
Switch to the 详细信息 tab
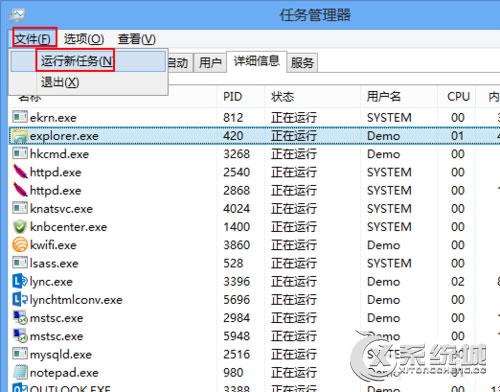(256, 61)
